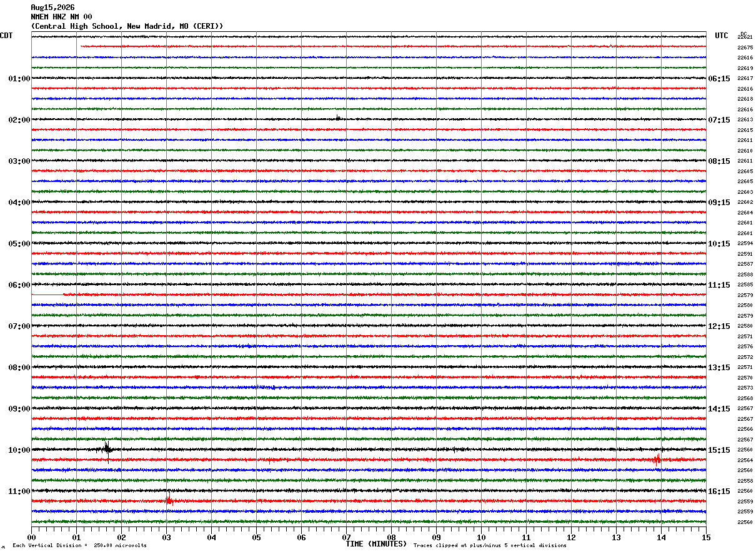Click the TIME (MINUTES) axis title
Screen dimensions: 756x554
point(376,544)
